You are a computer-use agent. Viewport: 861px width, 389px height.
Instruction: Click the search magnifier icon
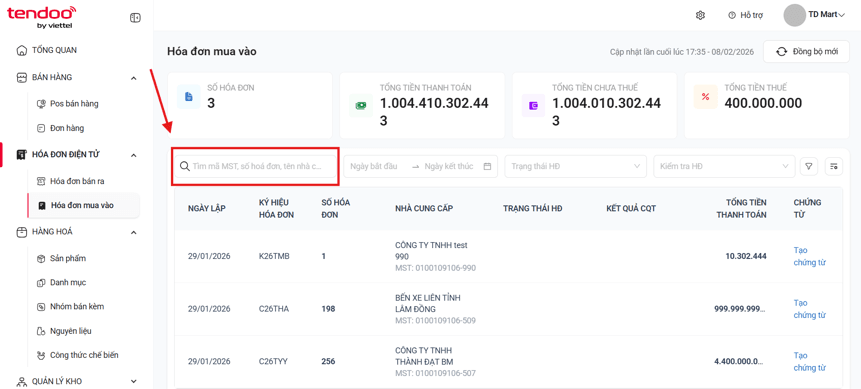pos(184,166)
